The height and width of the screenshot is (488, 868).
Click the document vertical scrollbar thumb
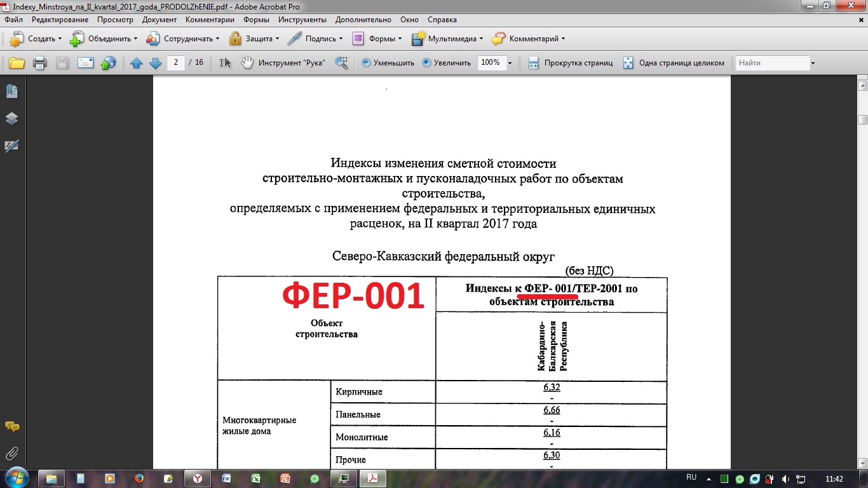[862, 119]
